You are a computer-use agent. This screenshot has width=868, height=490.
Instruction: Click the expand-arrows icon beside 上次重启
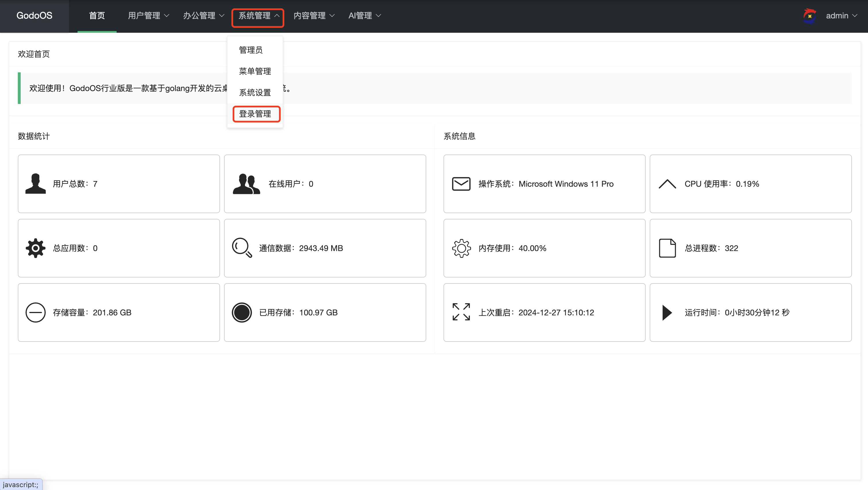click(461, 312)
